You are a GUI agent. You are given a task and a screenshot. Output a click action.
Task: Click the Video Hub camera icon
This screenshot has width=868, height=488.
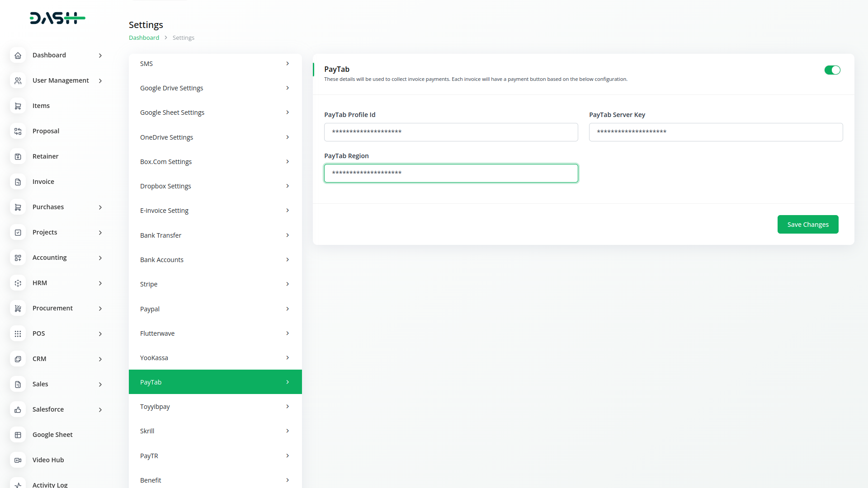(x=18, y=460)
